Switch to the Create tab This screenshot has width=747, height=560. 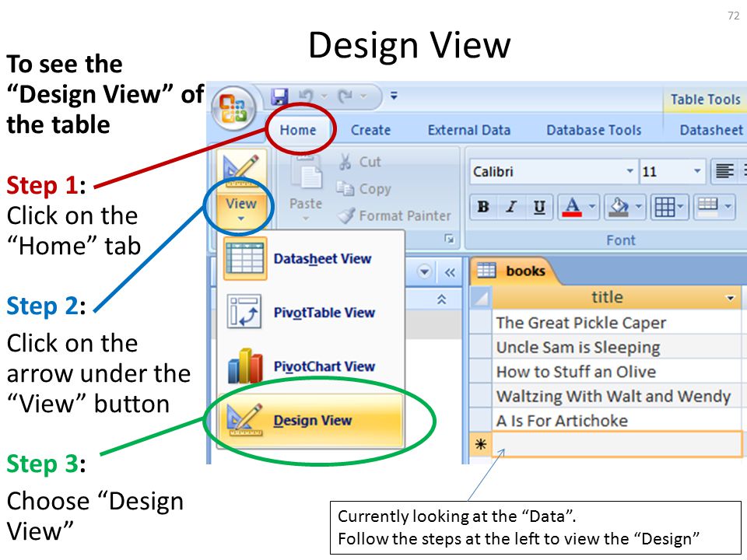pos(370,130)
